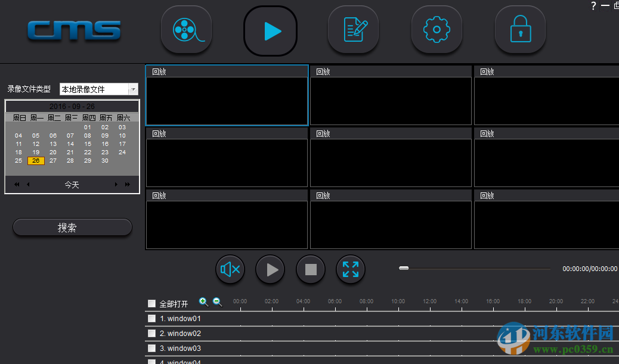Click the lock/unlock module icon
The height and width of the screenshot is (364, 619).
coord(519,29)
